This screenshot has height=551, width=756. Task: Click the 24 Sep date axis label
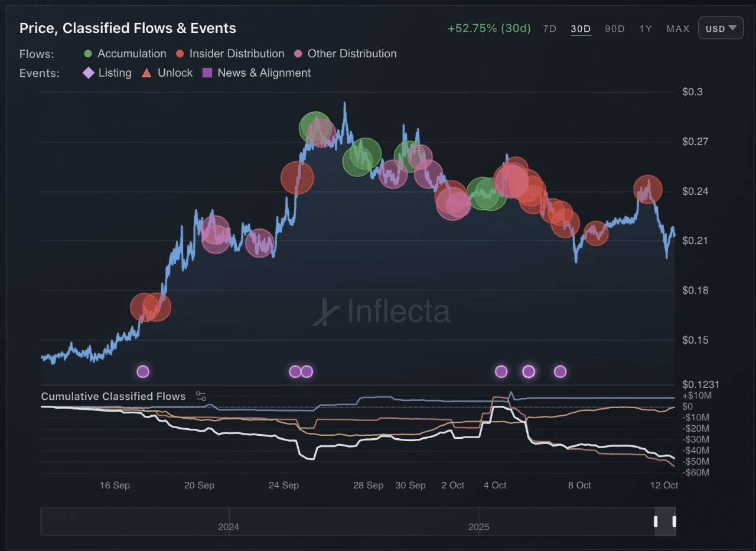tap(283, 485)
